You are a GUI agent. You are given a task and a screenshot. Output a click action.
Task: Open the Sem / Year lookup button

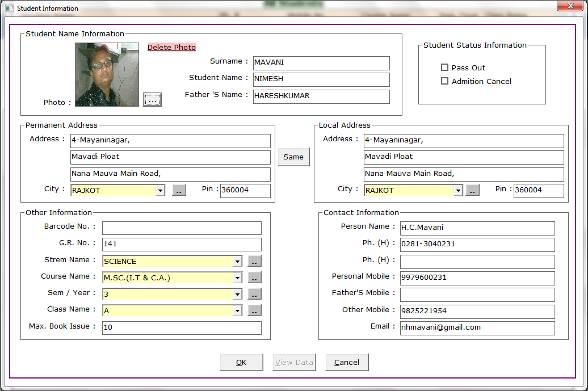(x=255, y=294)
